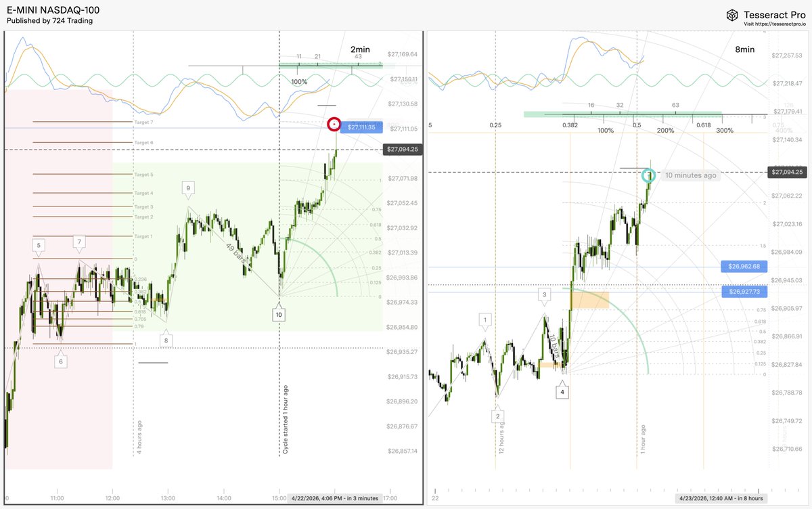Click 'Published by 724 Trading' text
The width and height of the screenshot is (812, 509).
[x=49, y=21]
